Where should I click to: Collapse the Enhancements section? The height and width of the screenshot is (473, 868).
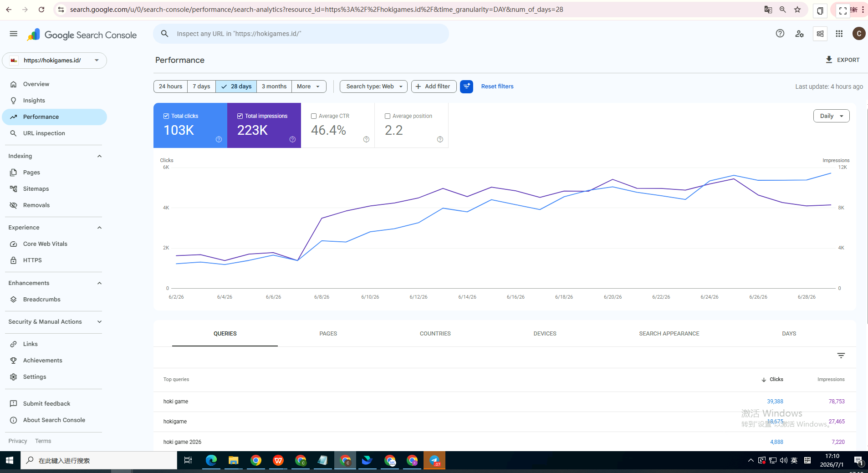coord(99,283)
